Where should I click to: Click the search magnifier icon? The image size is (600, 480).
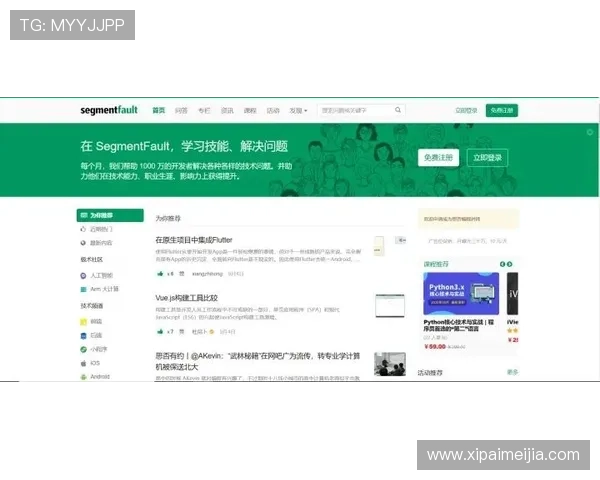[x=398, y=110]
